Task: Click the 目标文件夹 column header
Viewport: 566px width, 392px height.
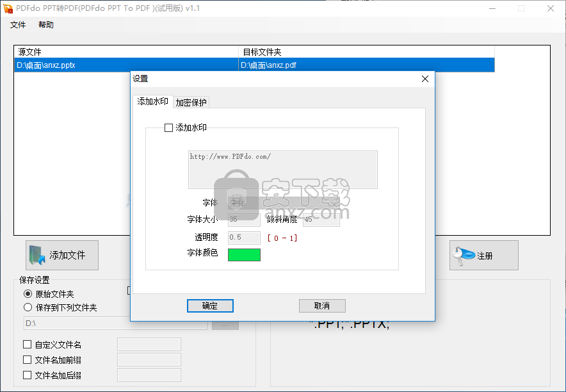Action: (367, 52)
